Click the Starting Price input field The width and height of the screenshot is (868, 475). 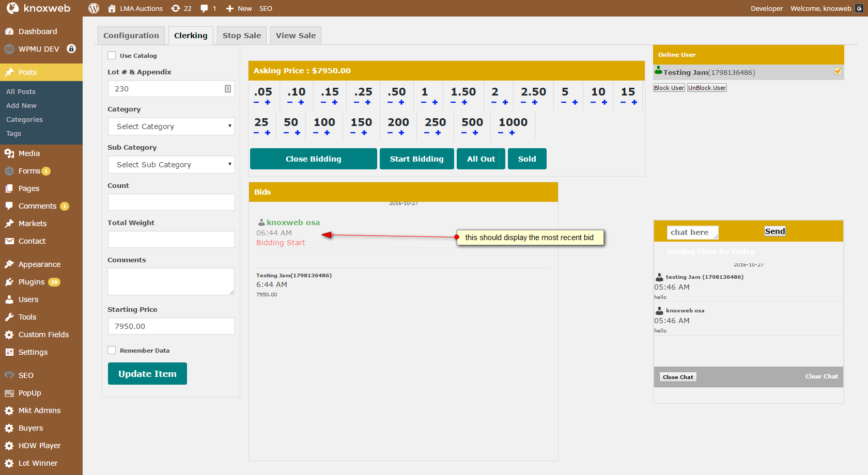pos(171,326)
